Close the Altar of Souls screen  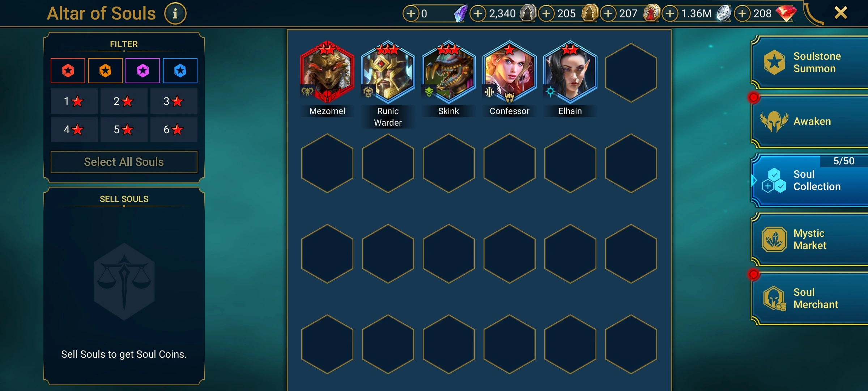click(841, 13)
